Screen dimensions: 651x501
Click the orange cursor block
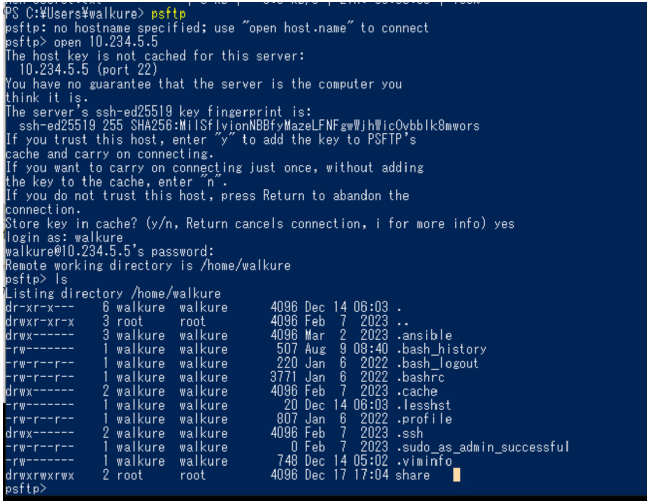coord(456,475)
